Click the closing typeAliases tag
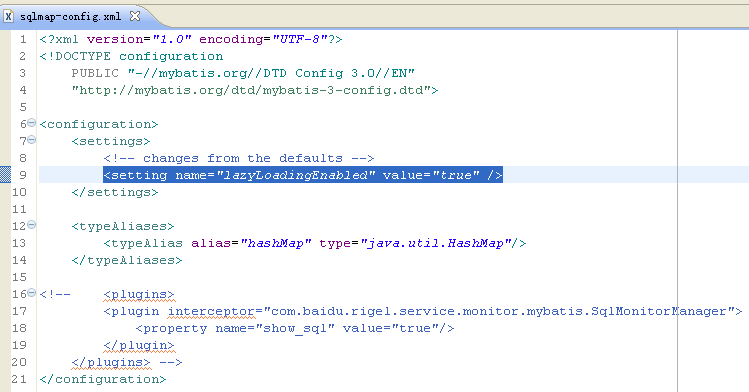The width and height of the screenshot is (749, 392). [127, 260]
